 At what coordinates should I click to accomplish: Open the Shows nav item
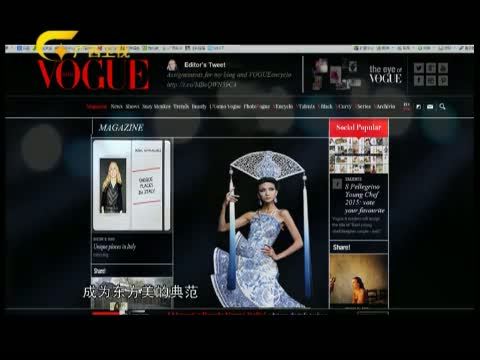tap(132, 107)
